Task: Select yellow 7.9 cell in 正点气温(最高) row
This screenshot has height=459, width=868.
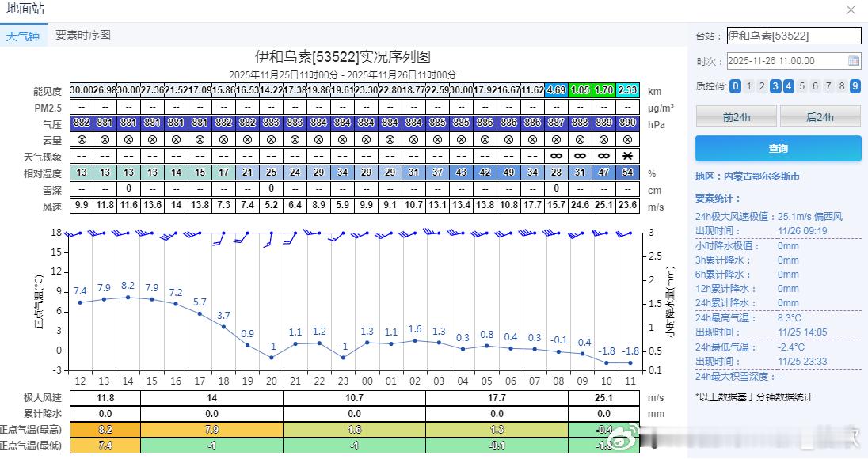Action: pyautogui.click(x=212, y=430)
